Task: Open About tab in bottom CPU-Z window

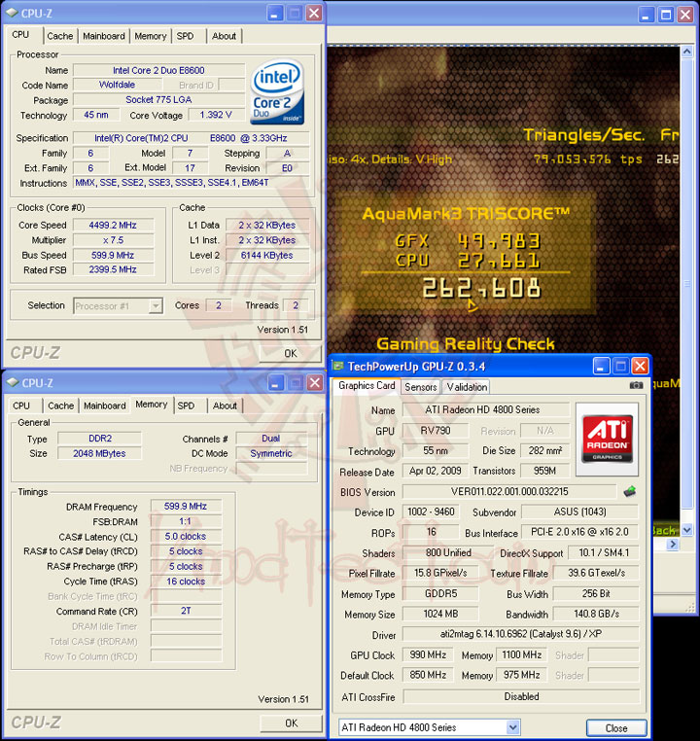Action: click(x=225, y=406)
